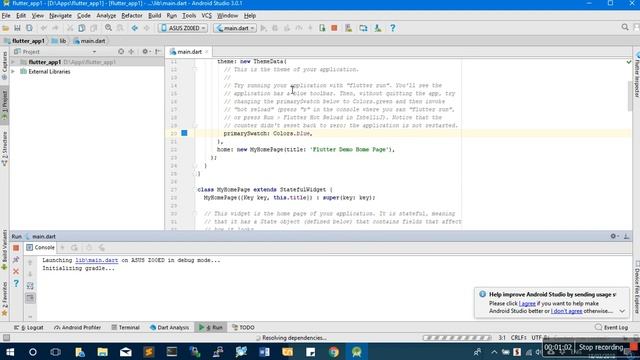
Task: Click the Synchronize toolbar icon
Action: pyautogui.click(x=29, y=28)
